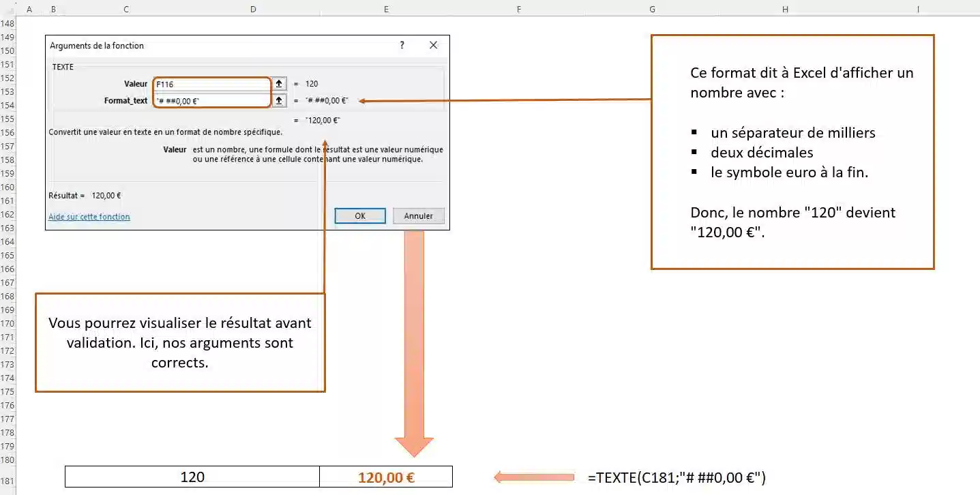The height and width of the screenshot is (495, 980).
Task: Click into the Format_text input field
Action: tap(213, 100)
